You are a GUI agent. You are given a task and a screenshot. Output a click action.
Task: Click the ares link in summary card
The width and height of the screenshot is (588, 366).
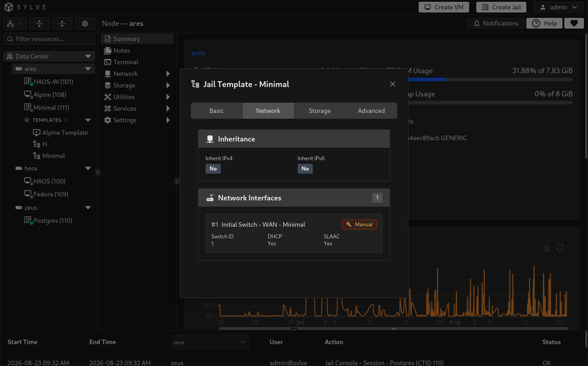[198, 53]
